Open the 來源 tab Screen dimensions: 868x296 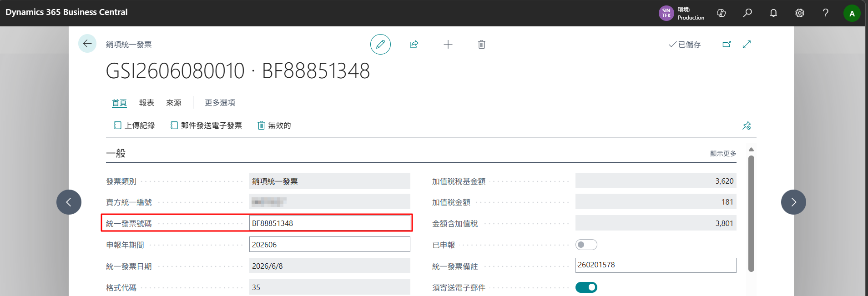pos(174,103)
